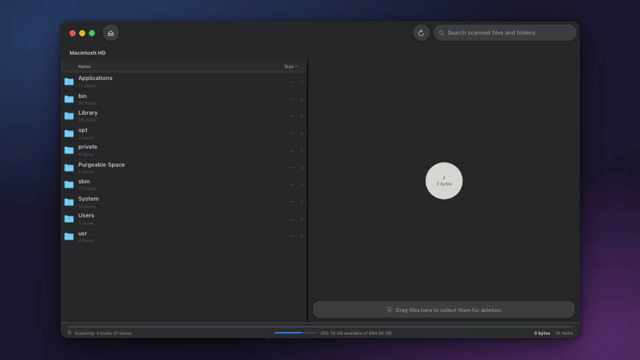Click the rescan refresh icon
The image size is (640, 360).
click(421, 33)
